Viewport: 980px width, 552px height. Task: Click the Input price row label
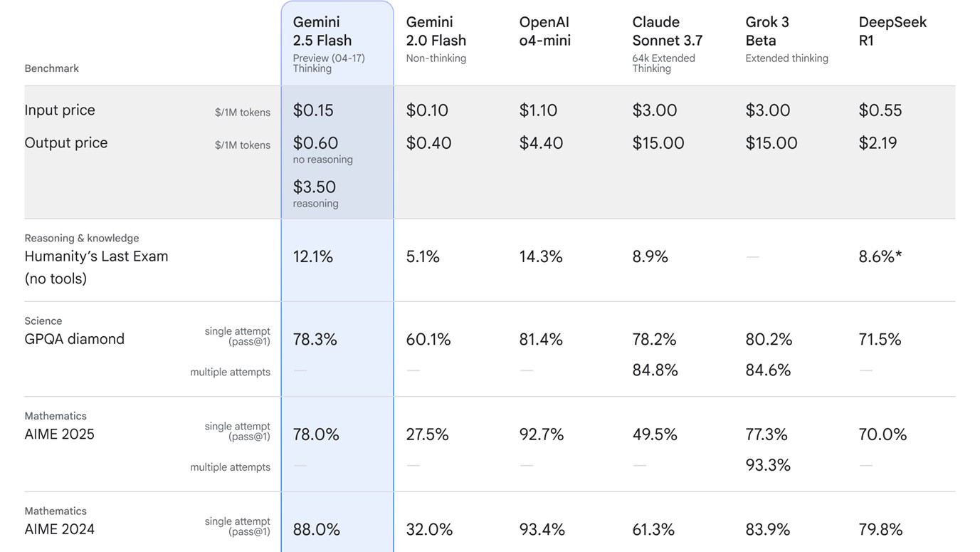(60, 110)
